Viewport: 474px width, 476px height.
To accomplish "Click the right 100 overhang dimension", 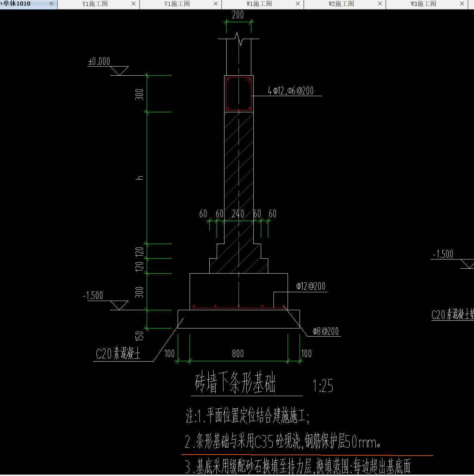I will pos(306,353).
